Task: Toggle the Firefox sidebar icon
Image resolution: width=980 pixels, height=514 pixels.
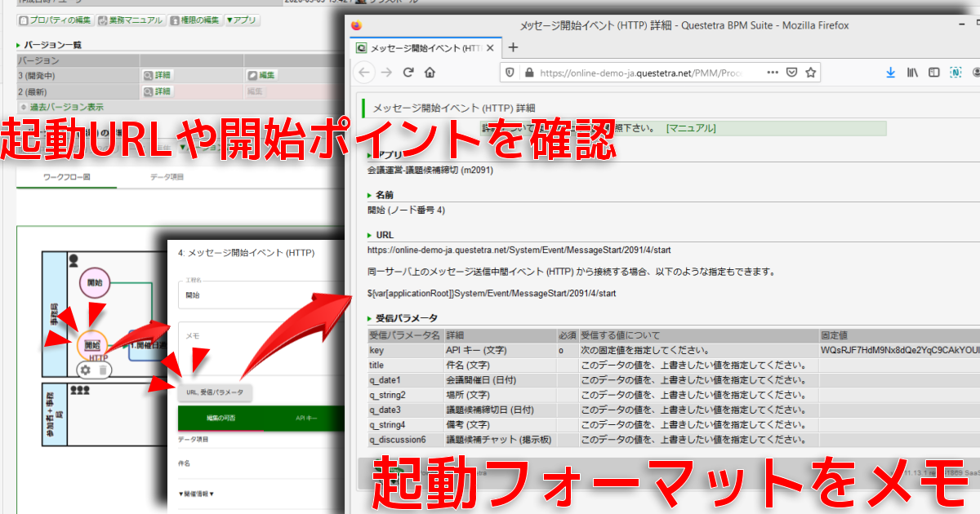Action: click(933, 72)
